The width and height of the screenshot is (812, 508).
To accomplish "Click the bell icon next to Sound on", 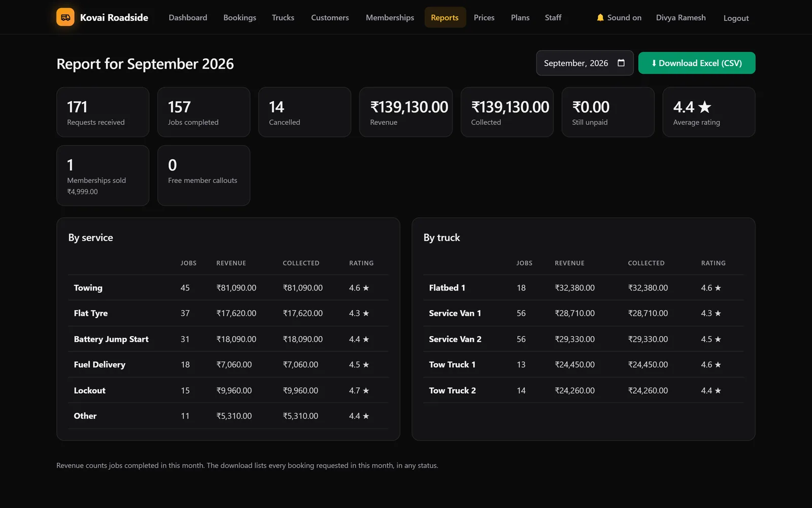I will point(600,17).
